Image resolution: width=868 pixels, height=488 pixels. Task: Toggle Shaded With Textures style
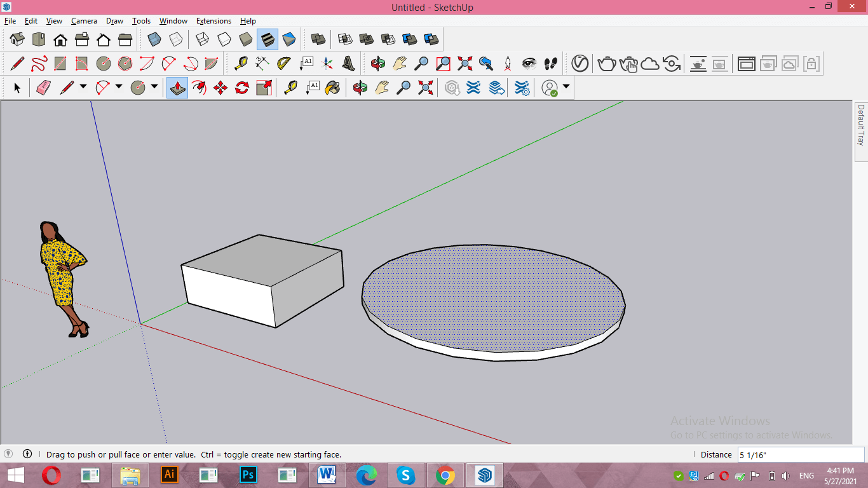268,39
